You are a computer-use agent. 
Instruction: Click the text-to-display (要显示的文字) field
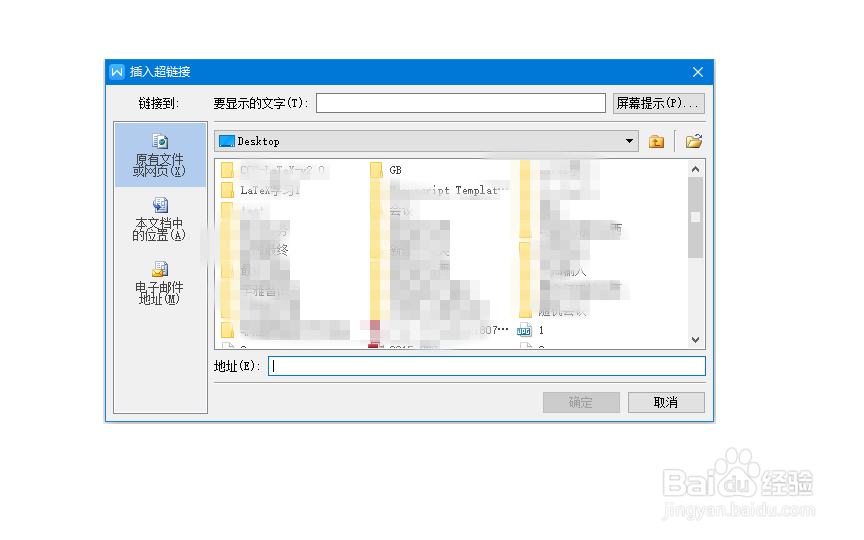pyautogui.click(x=461, y=103)
